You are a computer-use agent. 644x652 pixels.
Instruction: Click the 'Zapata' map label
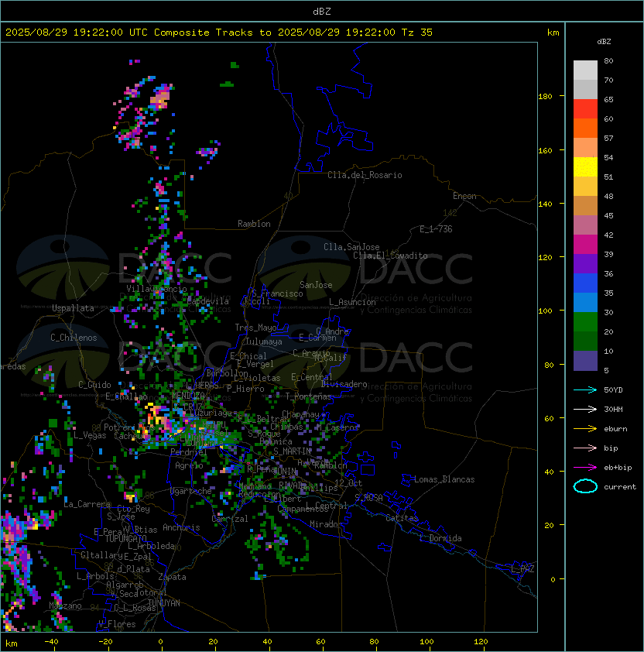(172, 577)
